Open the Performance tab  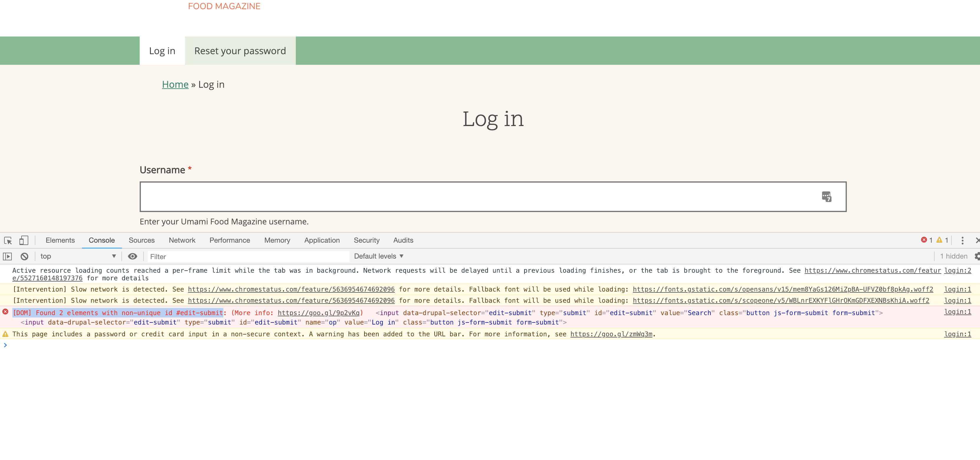coord(230,240)
